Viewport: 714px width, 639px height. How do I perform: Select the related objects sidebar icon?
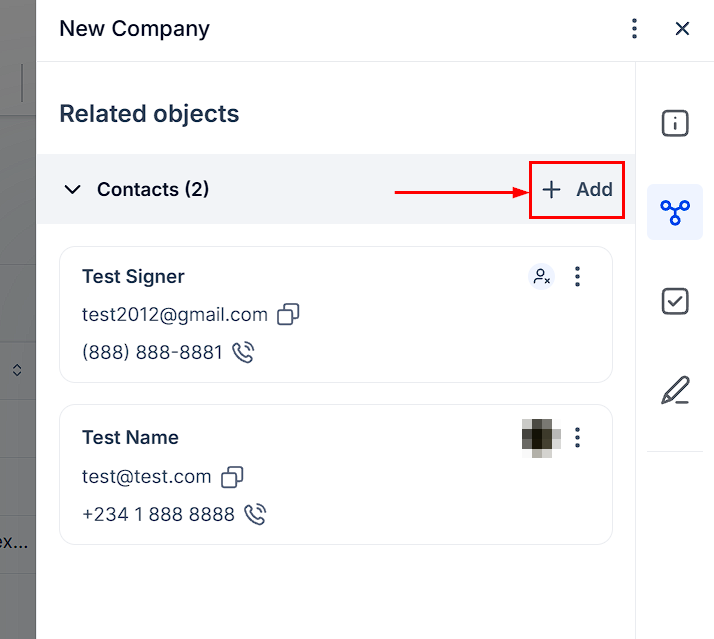pos(675,212)
